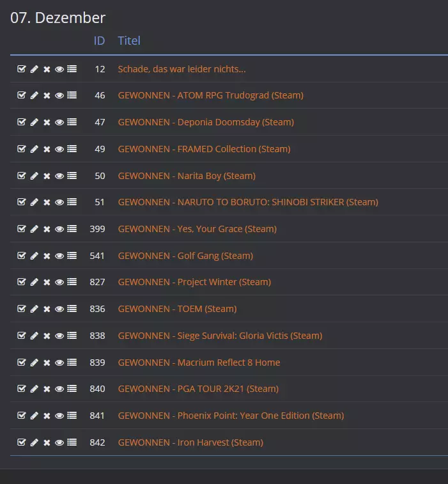The height and width of the screenshot is (484, 448).
Task: Click ID cell 842
Action: [97, 442]
